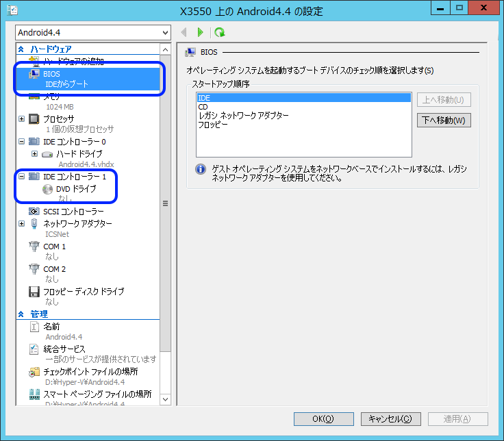The height and width of the screenshot is (441, 504).
Task: Click the IDE コントローラー 1 icon
Action: click(x=34, y=176)
